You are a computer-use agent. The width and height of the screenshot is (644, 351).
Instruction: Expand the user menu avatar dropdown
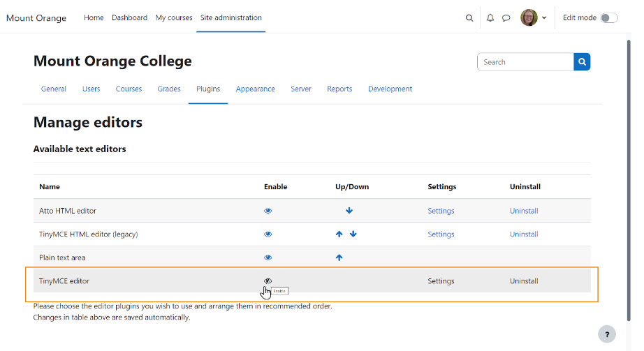534,18
